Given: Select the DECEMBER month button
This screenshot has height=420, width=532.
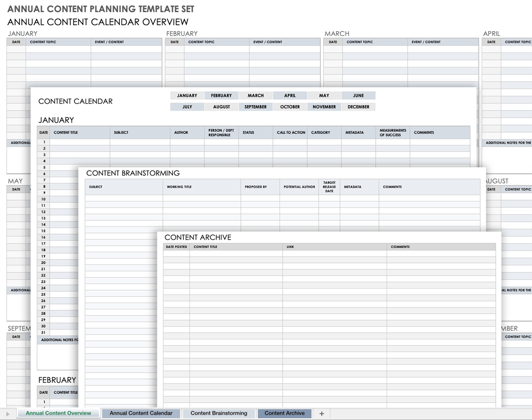Looking at the screenshot, I should pyautogui.click(x=358, y=107).
